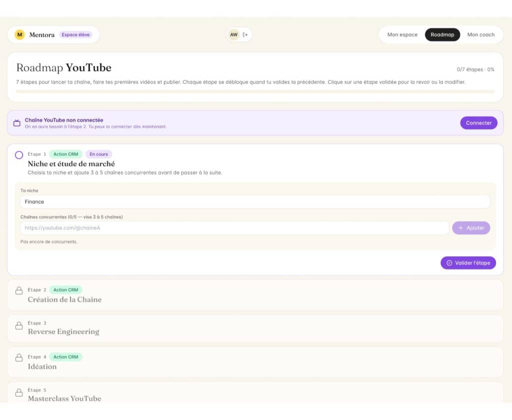
Task: Expand the Reverse Engineering step
Action: 255,328
